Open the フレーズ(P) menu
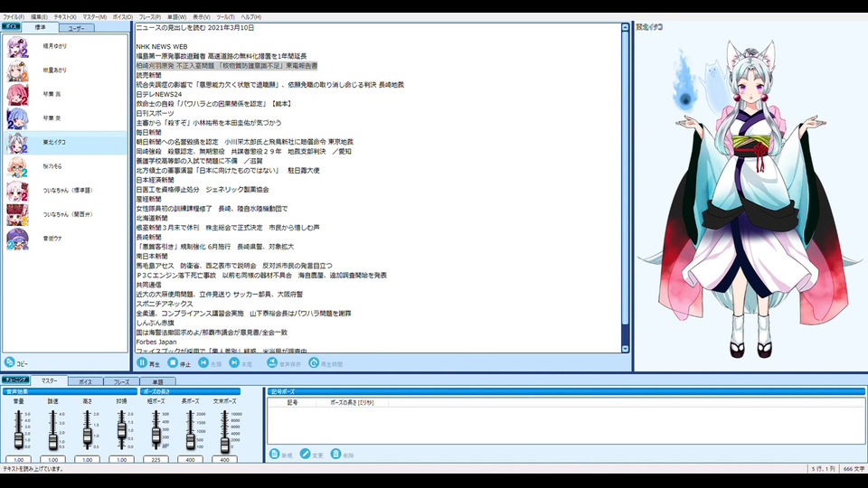This screenshot has width=868, height=488. (x=150, y=17)
